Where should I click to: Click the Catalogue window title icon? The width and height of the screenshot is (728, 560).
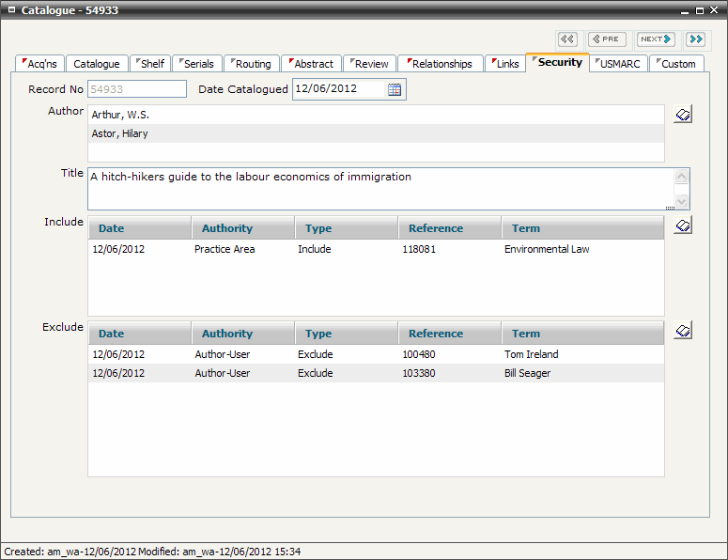pos(10,10)
